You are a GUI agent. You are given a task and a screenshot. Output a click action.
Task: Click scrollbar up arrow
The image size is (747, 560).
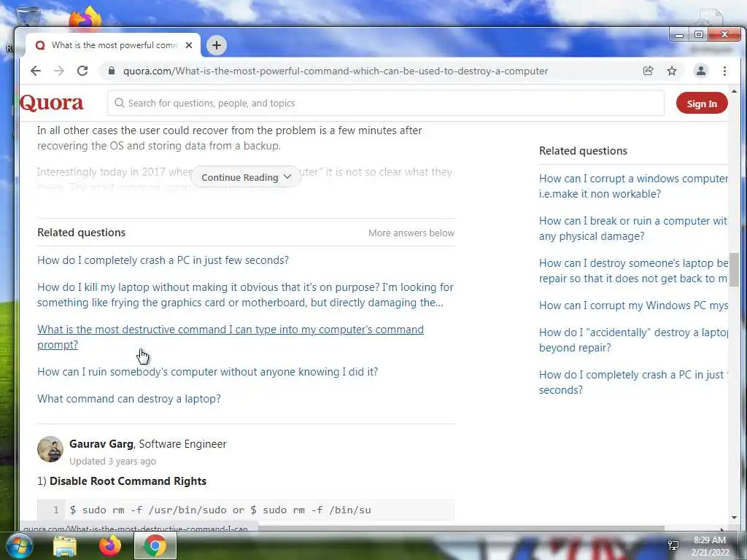[x=734, y=91]
